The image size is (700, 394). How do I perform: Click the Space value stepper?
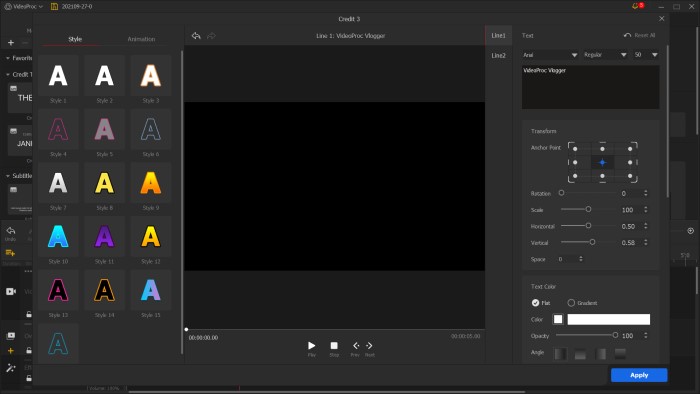click(x=580, y=259)
